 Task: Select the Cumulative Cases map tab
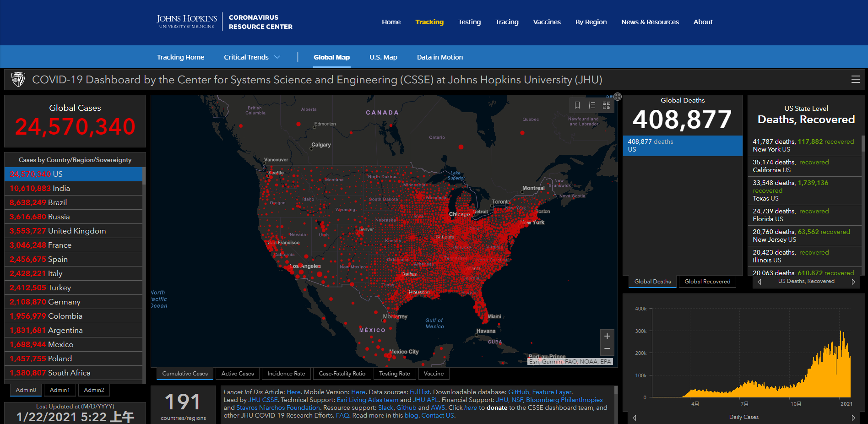[x=185, y=374]
